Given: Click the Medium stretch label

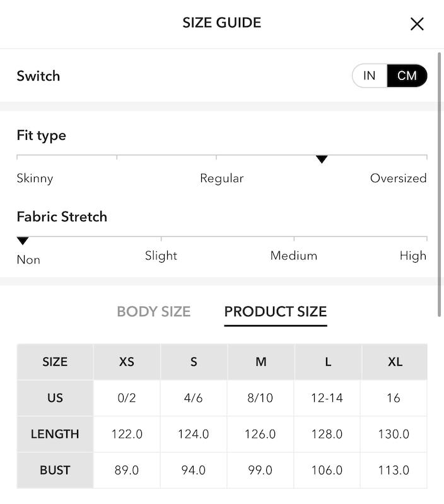Looking at the screenshot, I should (294, 256).
